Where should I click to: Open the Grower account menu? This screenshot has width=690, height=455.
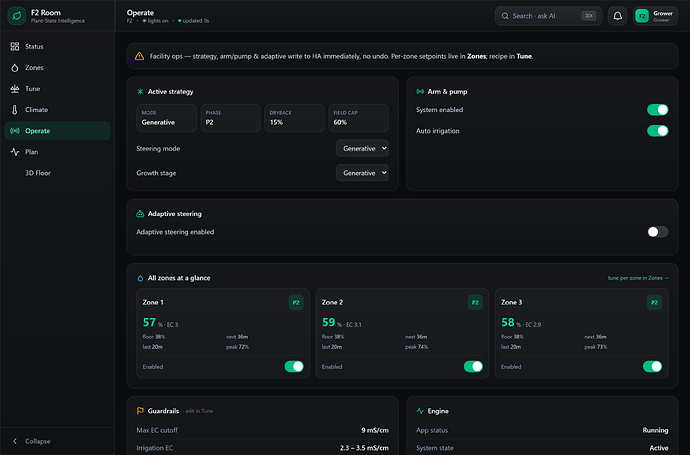coord(655,16)
